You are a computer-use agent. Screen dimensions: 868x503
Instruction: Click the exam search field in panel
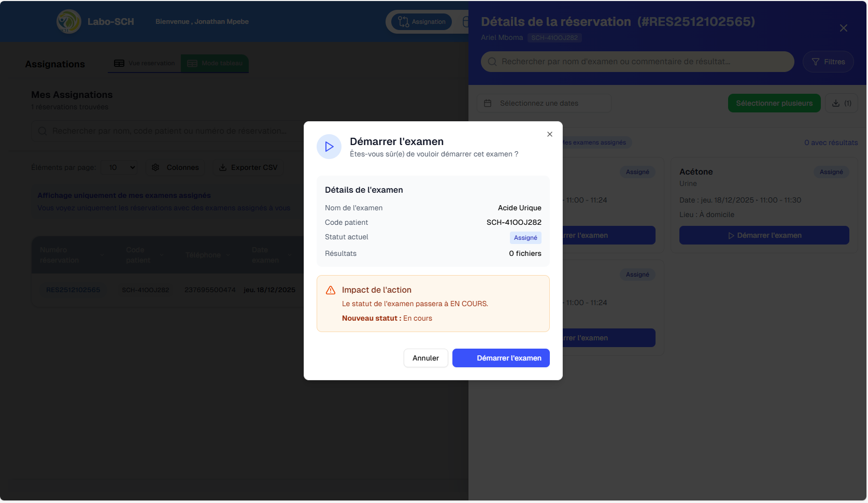coord(637,62)
